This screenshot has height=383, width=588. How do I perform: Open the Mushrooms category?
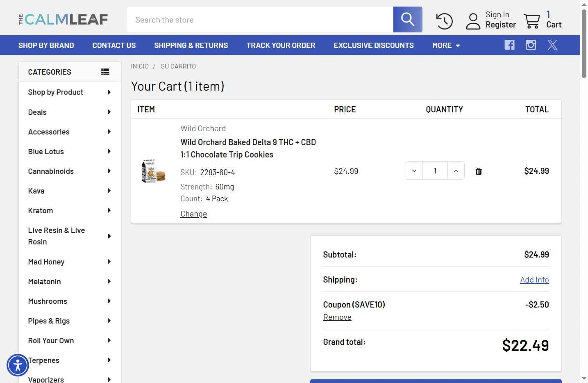pyautogui.click(x=48, y=301)
